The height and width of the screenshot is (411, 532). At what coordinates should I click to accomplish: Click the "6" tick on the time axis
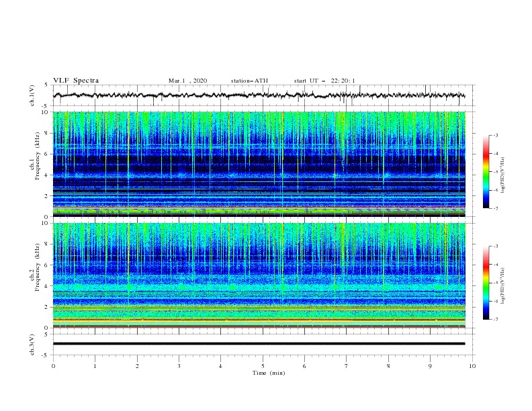(304, 366)
